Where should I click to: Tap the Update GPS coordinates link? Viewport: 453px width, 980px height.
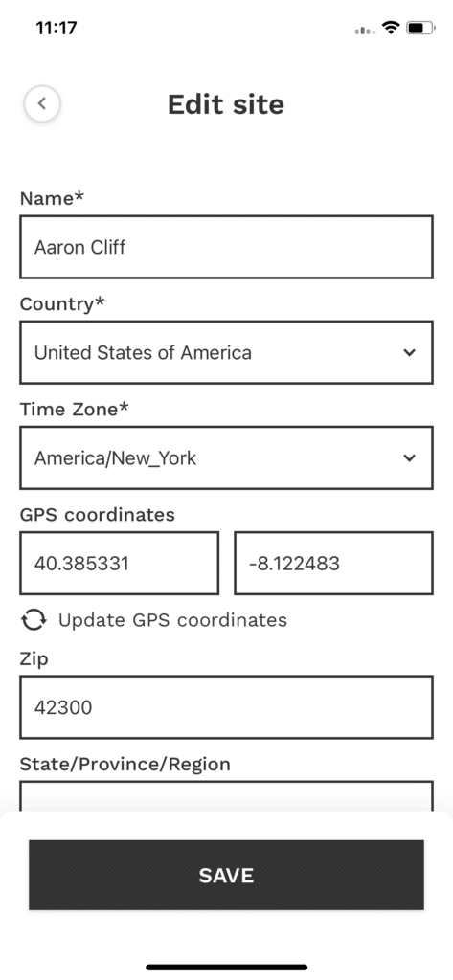point(172,620)
